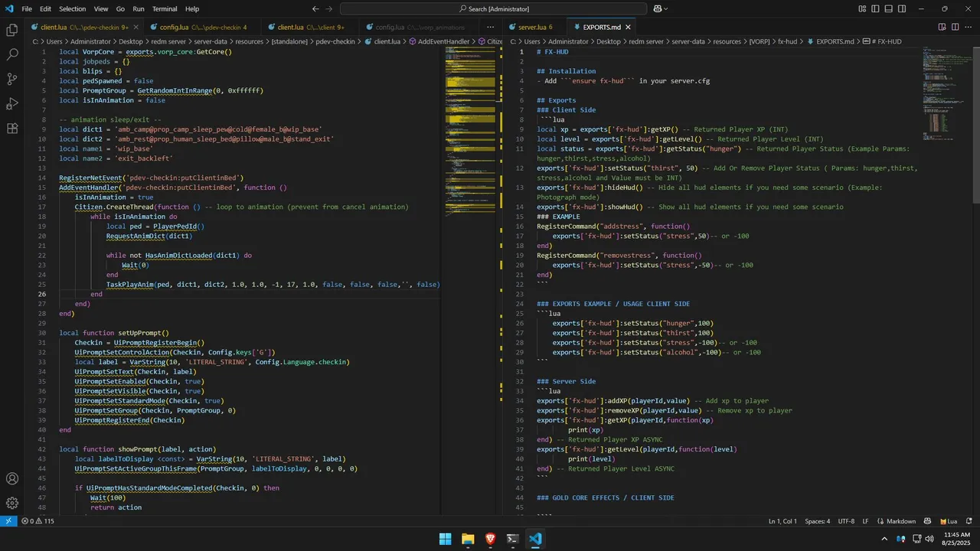Image resolution: width=980 pixels, height=551 pixels.
Task: Switch to the server.lua tab
Action: click(534, 27)
